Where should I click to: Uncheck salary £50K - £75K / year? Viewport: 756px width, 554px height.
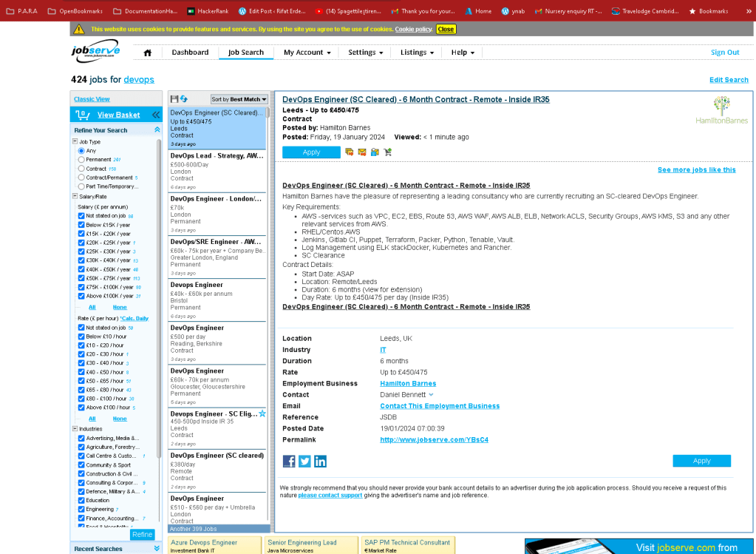[81, 278]
